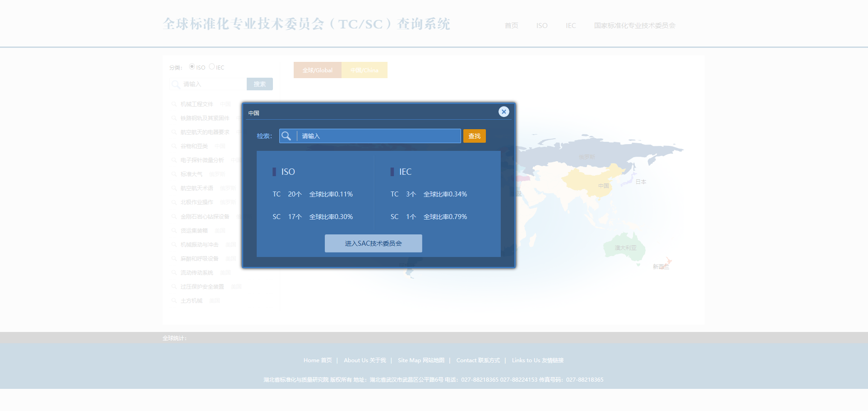This screenshot has width=868, height=411.
Task: Click the IEC heading in the popup
Action: 405,172
